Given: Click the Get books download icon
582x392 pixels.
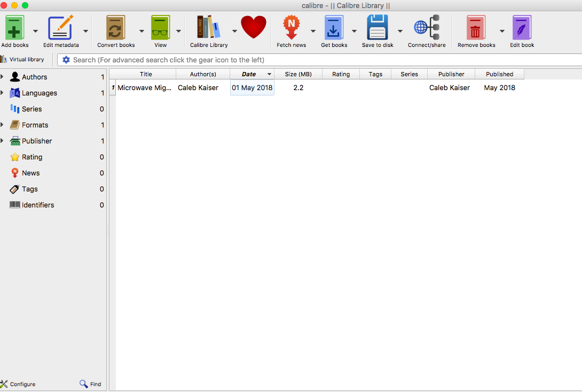Looking at the screenshot, I should pos(334,27).
